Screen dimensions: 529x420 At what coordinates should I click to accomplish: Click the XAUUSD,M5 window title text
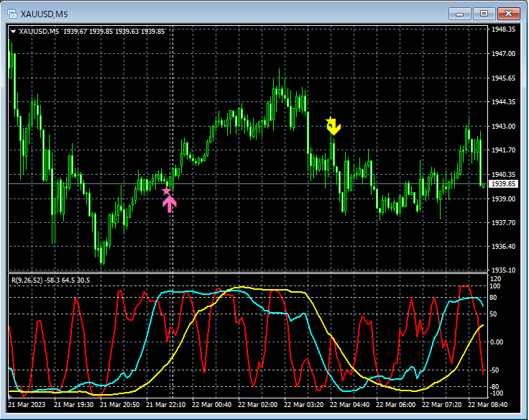point(44,14)
